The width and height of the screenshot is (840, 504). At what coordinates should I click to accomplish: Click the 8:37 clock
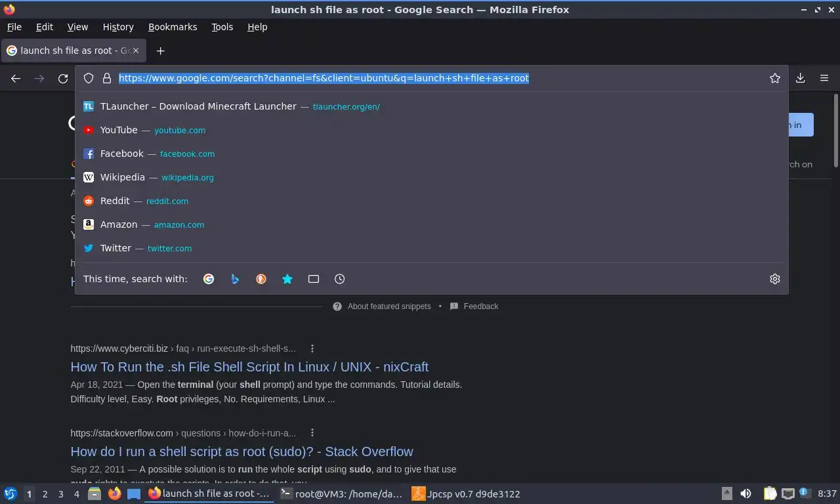point(827,493)
